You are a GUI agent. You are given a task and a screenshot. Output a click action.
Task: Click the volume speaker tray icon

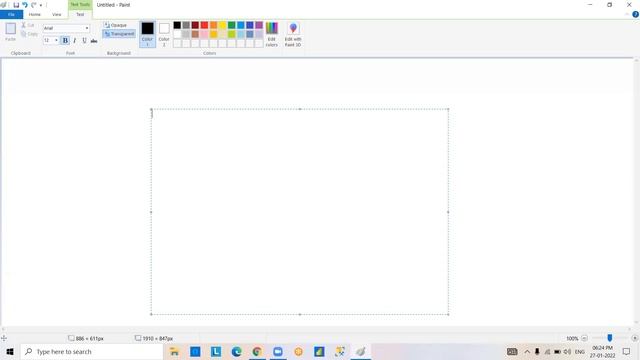[567, 351]
